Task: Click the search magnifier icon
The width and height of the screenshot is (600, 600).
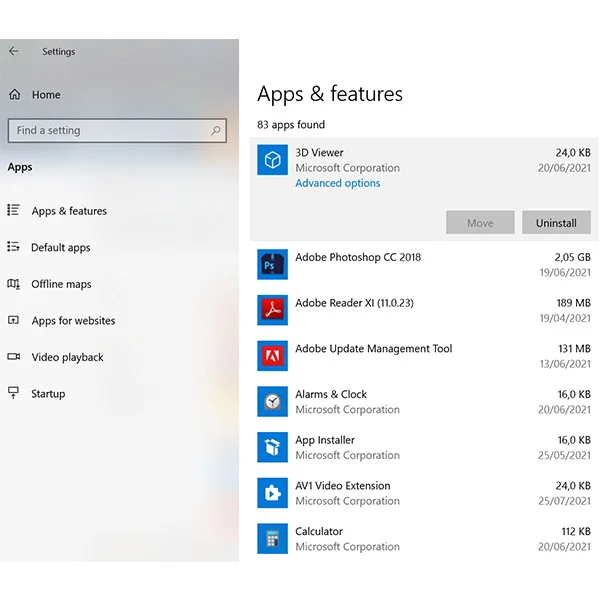Action: click(215, 131)
